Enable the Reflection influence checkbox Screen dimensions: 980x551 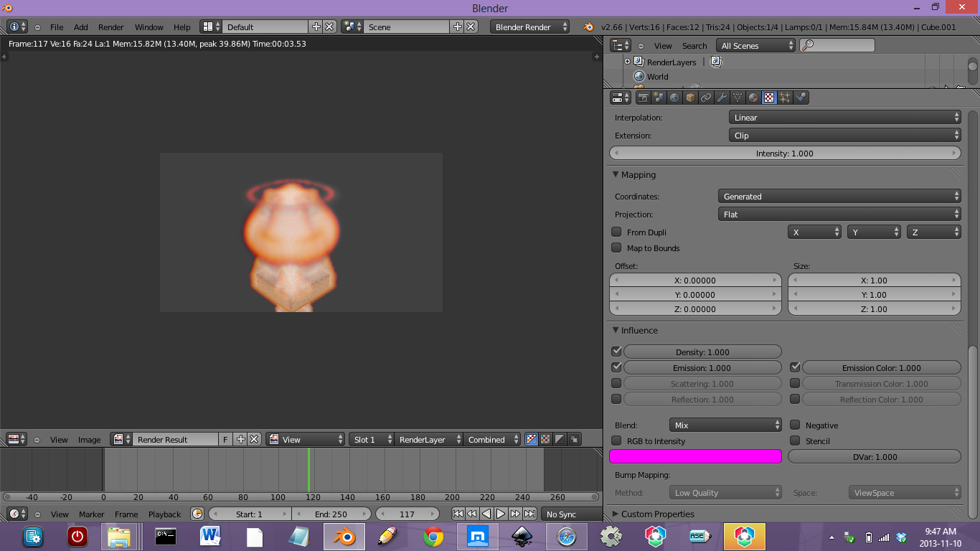click(616, 399)
